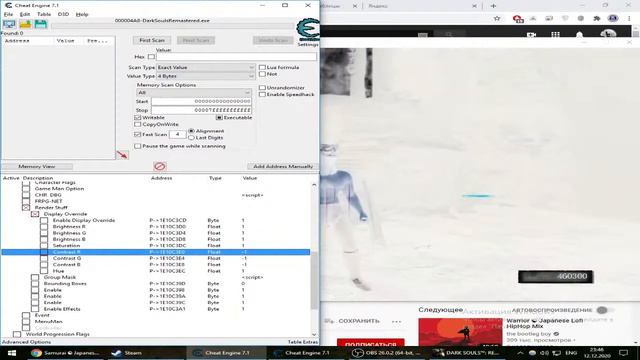Open the D3D menu

pos(63,14)
